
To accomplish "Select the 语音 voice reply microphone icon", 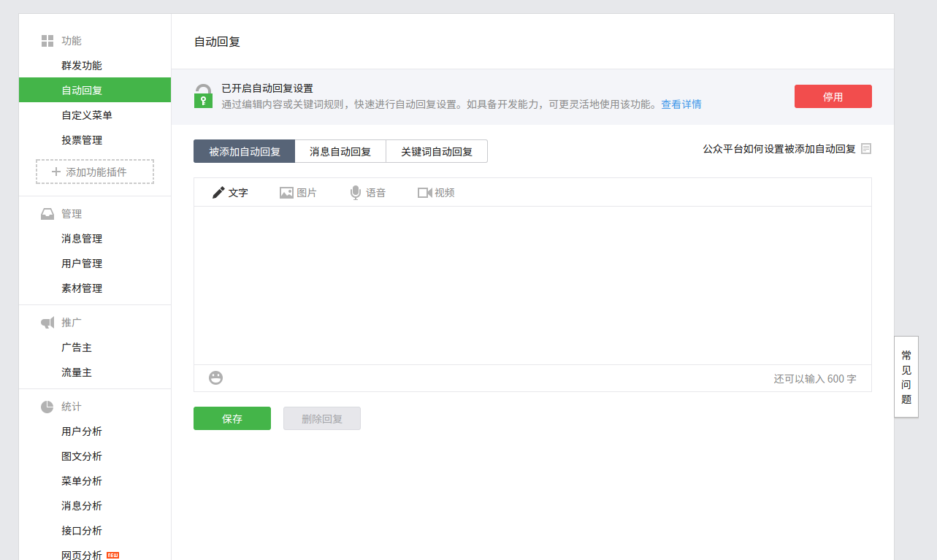I will pos(355,192).
